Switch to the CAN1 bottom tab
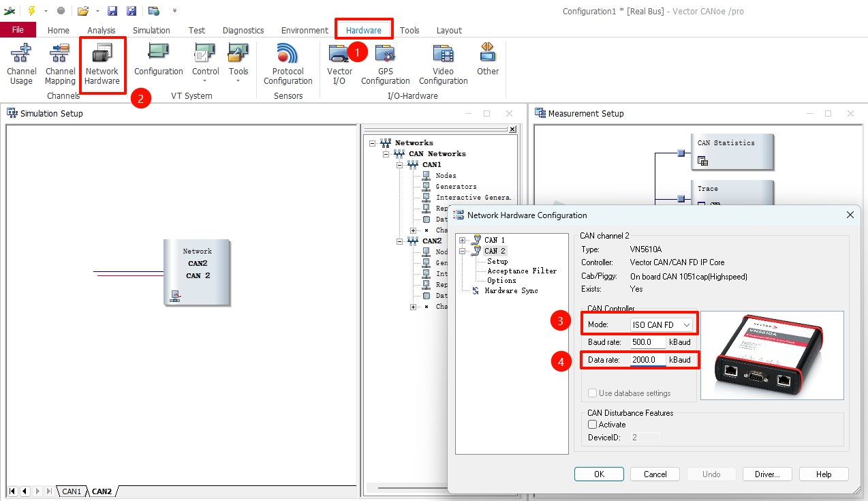The height and width of the screenshot is (501, 868). tap(72, 491)
